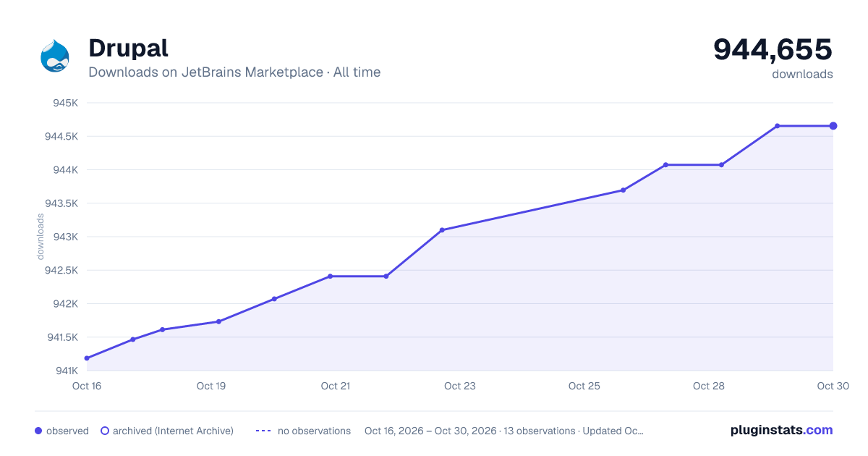
Task: Click the 943.5K y-axis label
Action: point(61,203)
